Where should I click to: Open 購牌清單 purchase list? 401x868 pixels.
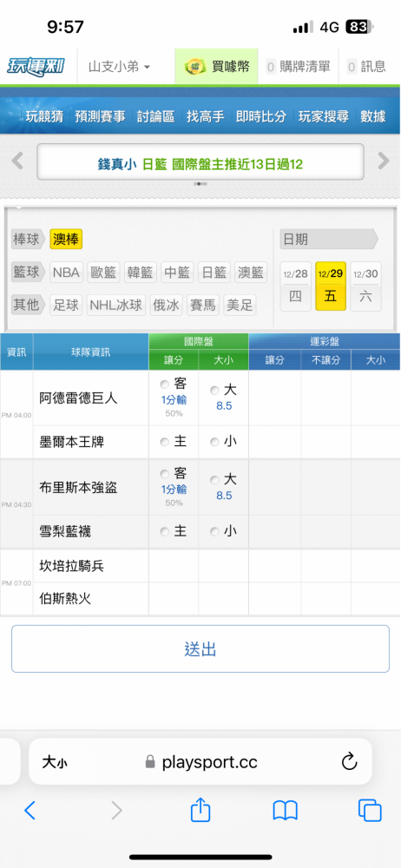[x=298, y=67]
